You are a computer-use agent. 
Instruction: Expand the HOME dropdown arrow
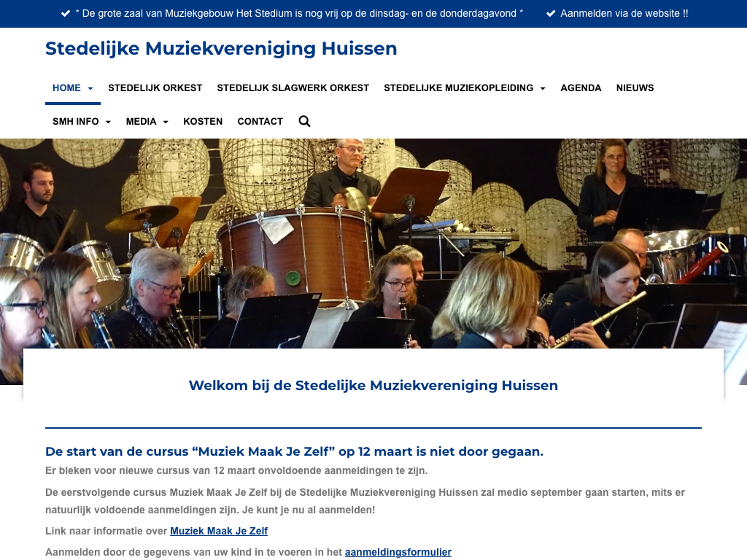(x=90, y=88)
